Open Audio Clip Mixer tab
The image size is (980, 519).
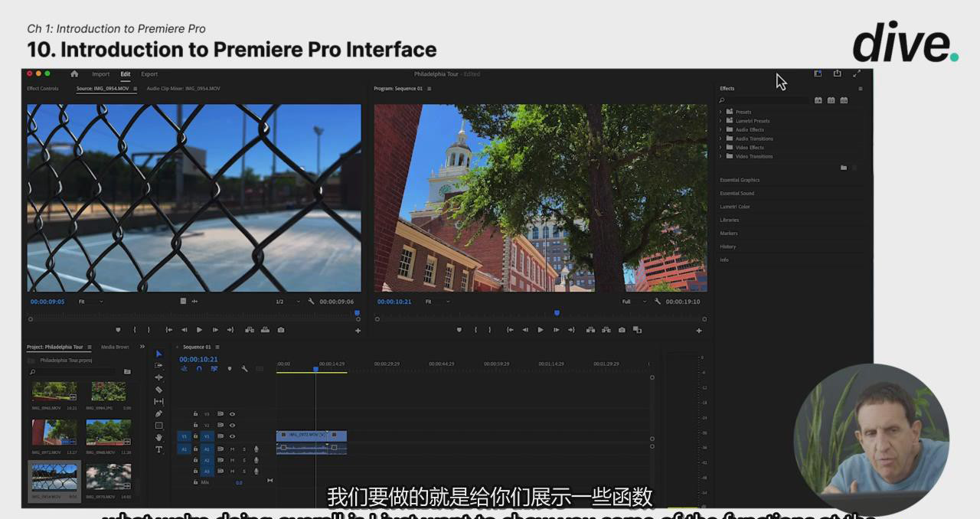tap(184, 89)
